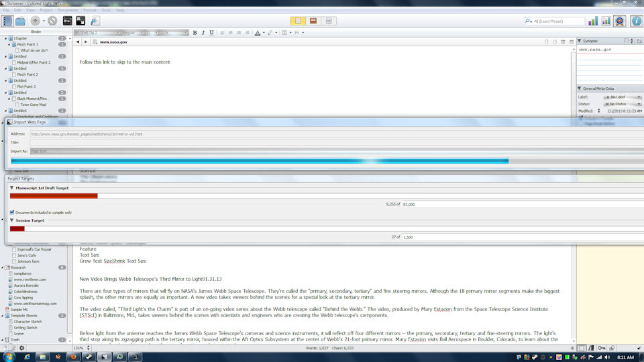Open Firefox from the taskbar
The image size is (644, 362).
[x=74, y=357]
